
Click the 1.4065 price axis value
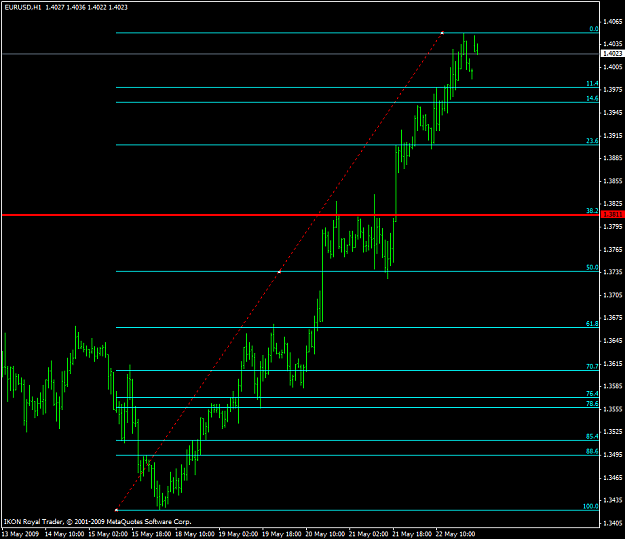pos(613,22)
